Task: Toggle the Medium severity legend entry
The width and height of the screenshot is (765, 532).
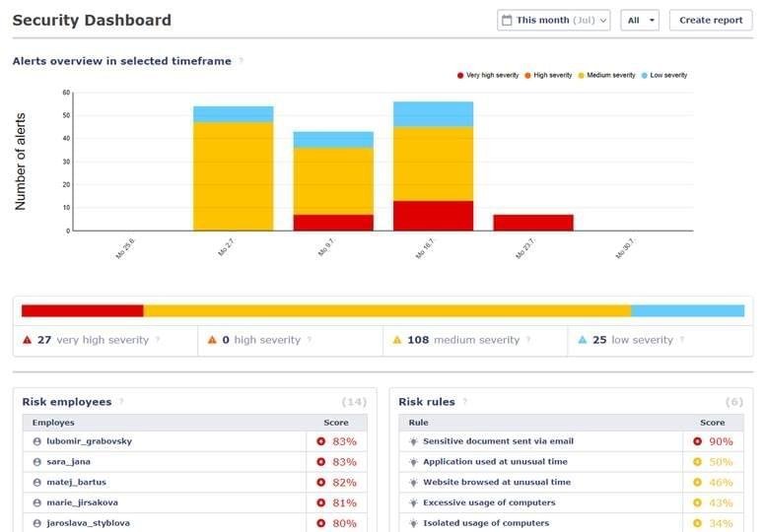Action: (x=607, y=75)
